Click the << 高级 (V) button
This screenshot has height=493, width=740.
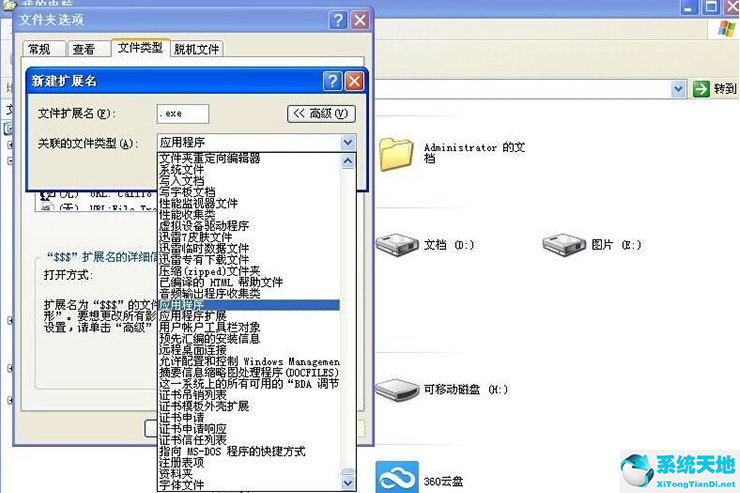pyautogui.click(x=321, y=114)
